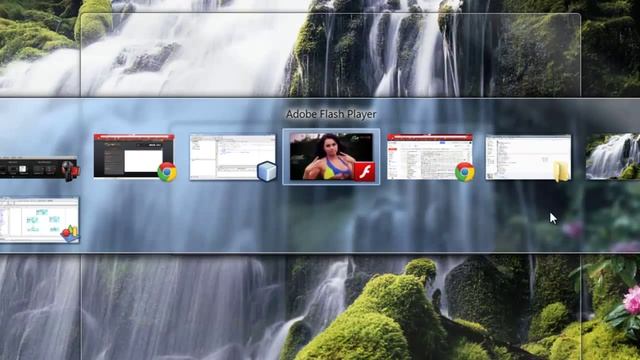The image size is (640, 360).
Task: Click Chrome icon on the white window thumbnail
Action: point(465,172)
